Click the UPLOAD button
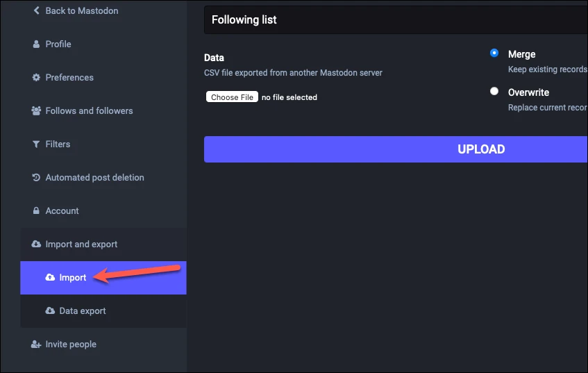The height and width of the screenshot is (373, 588). tap(396, 149)
